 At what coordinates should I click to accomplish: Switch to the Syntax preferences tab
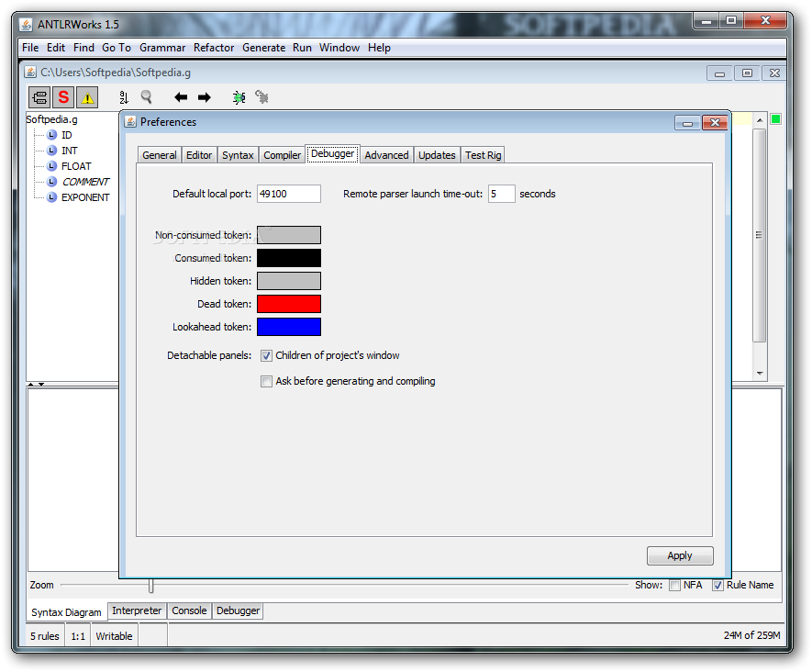(238, 155)
